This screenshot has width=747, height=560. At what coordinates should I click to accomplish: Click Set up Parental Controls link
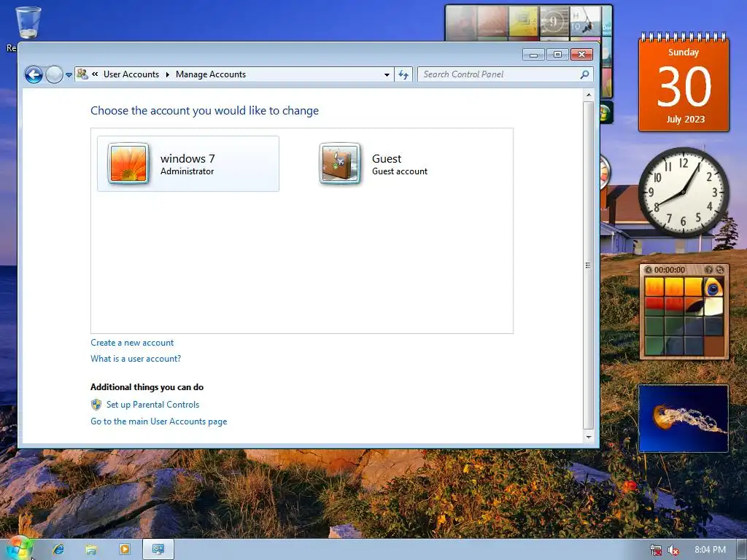point(152,404)
